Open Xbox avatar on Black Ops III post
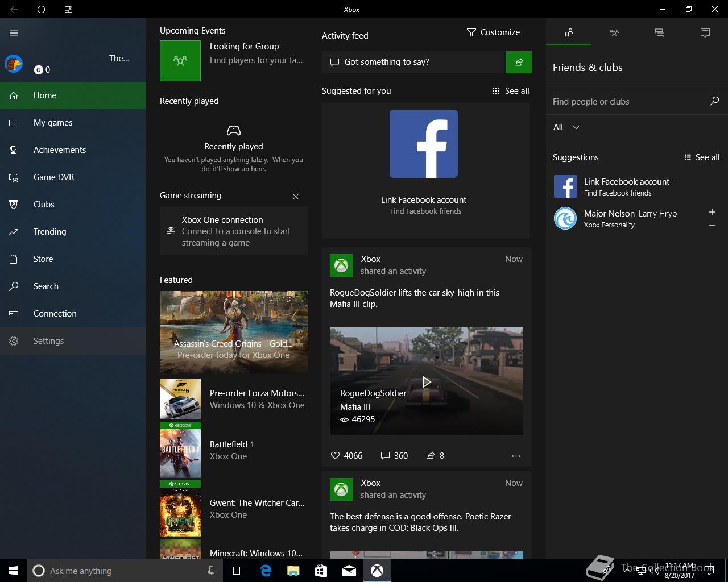The height and width of the screenshot is (582, 728). click(341, 489)
